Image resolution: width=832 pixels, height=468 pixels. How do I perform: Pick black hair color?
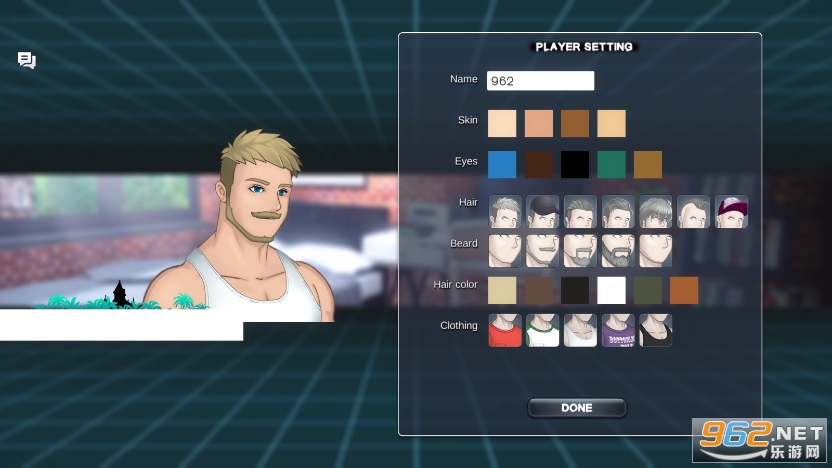(x=575, y=290)
